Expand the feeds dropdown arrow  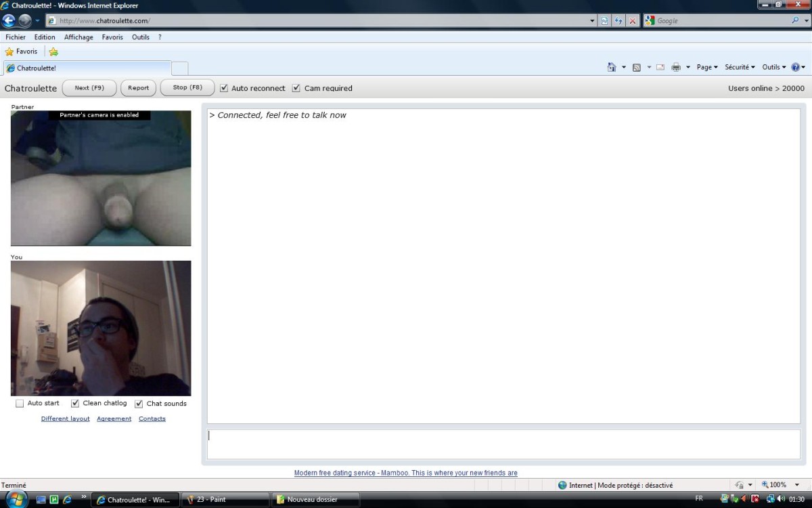tap(649, 67)
